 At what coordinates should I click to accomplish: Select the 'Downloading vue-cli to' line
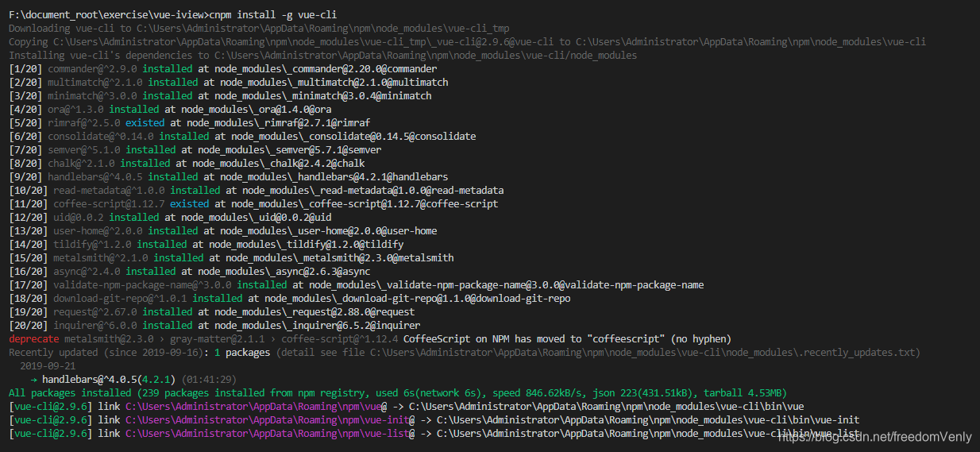[259, 28]
